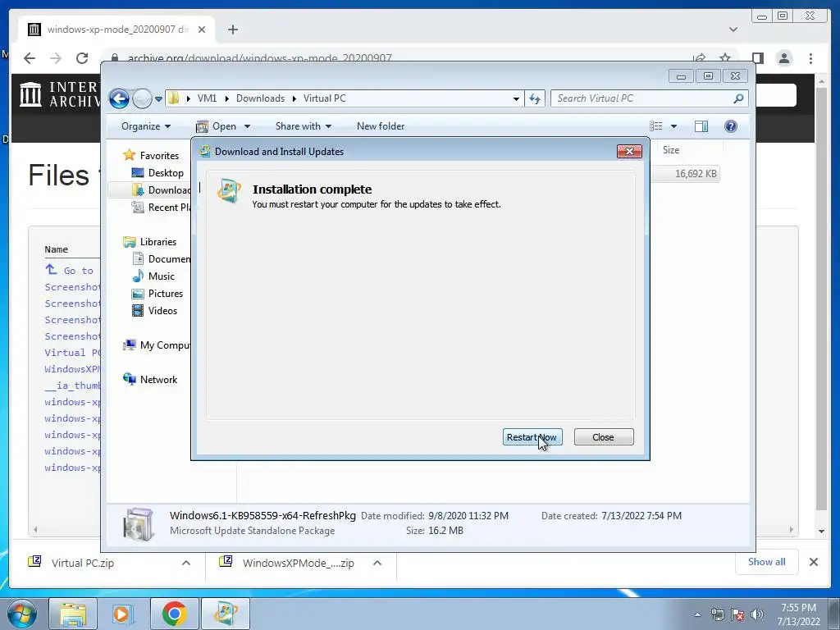The width and height of the screenshot is (840, 630).
Task: Bookmark page with star icon
Action: pyautogui.click(x=725, y=58)
